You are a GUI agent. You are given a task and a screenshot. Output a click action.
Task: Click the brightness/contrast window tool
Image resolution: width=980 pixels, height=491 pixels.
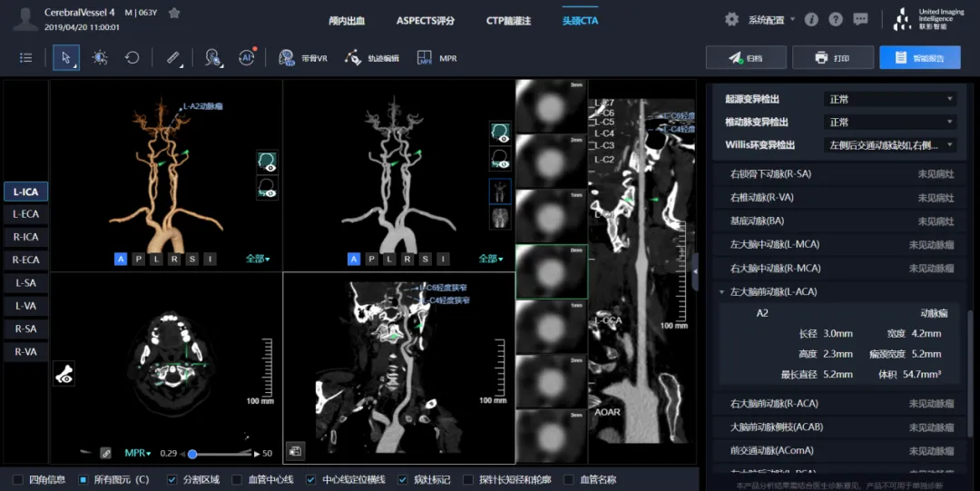[100, 57]
